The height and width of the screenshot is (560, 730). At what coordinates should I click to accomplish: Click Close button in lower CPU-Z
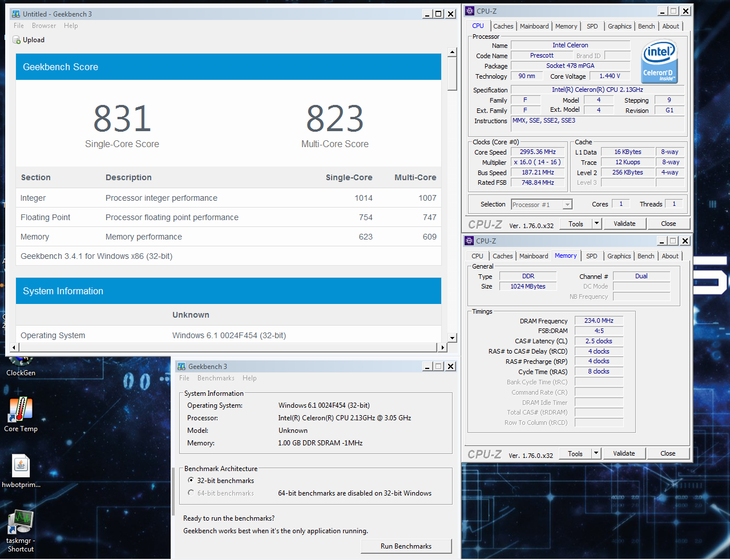pyautogui.click(x=668, y=453)
